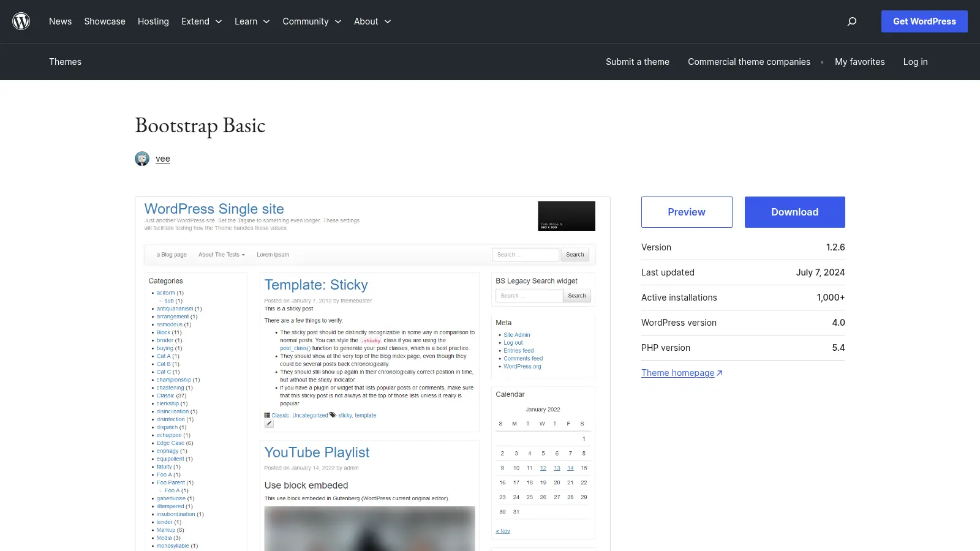Click the 1,000+ active installations value

pyautogui.click(x=831, y=298)
